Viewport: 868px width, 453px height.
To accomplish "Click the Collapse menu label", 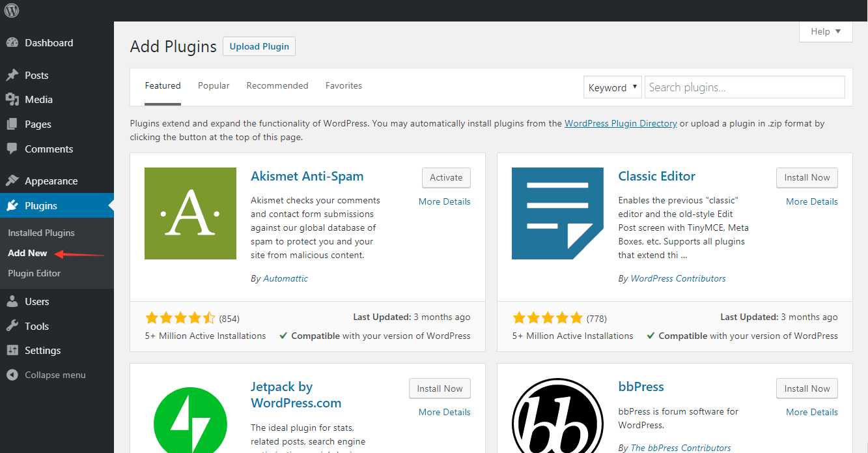I will (55, 375).
